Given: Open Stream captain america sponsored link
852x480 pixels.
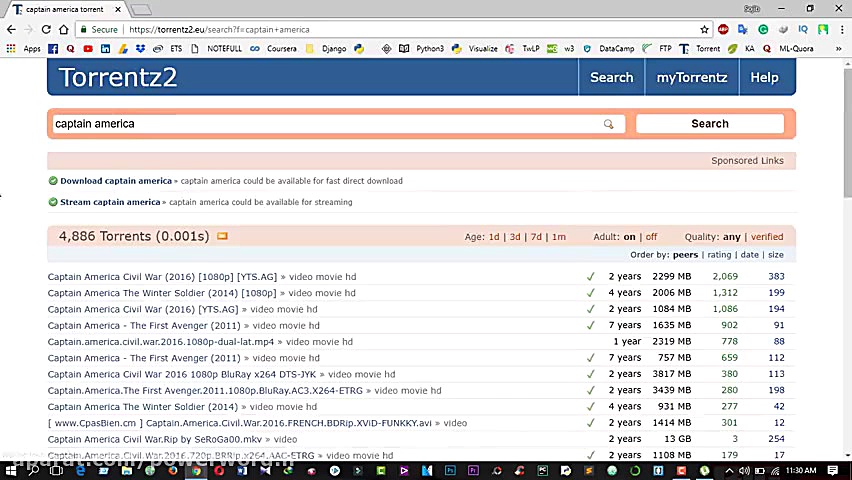Looking at the screenshot, I should coord(110,202).
